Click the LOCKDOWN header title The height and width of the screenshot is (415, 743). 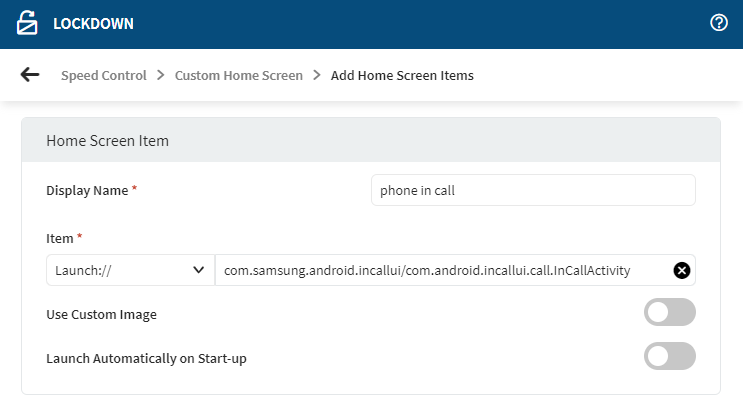click(x=93, y=23)
